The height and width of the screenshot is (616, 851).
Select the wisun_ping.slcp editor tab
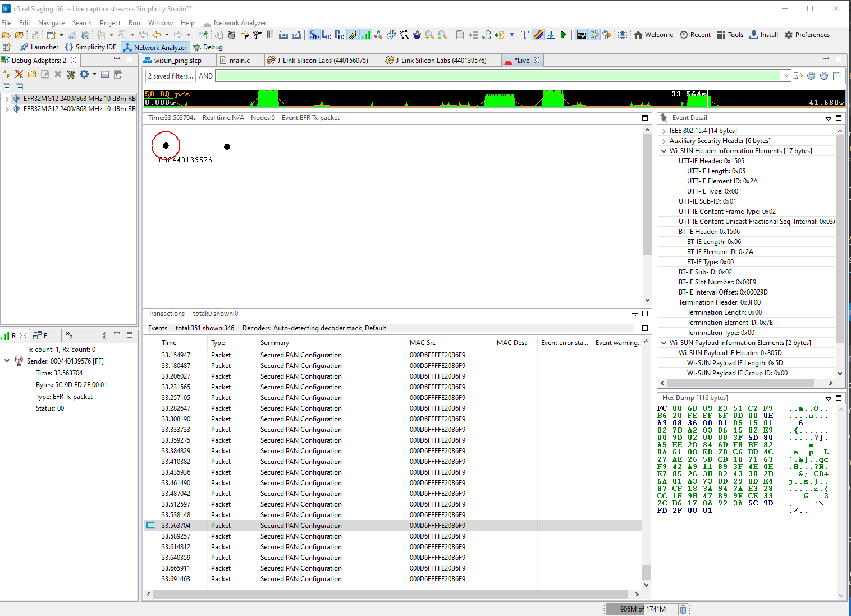point(179,59)
